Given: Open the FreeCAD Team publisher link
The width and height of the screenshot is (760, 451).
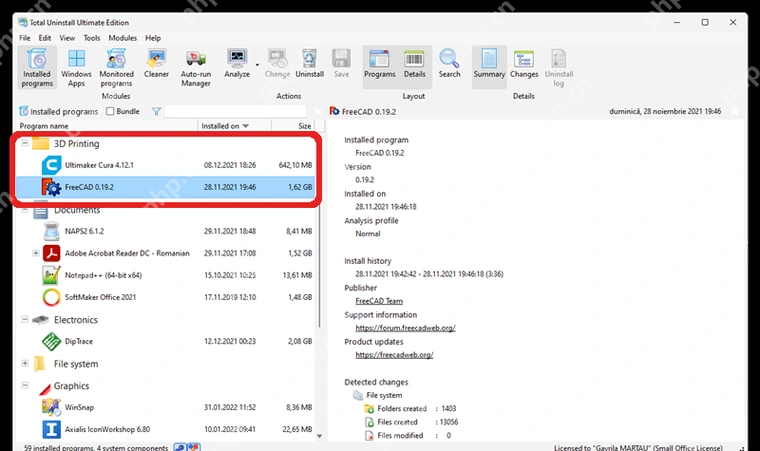Looking at the screenshot, I should click(379, 301).
